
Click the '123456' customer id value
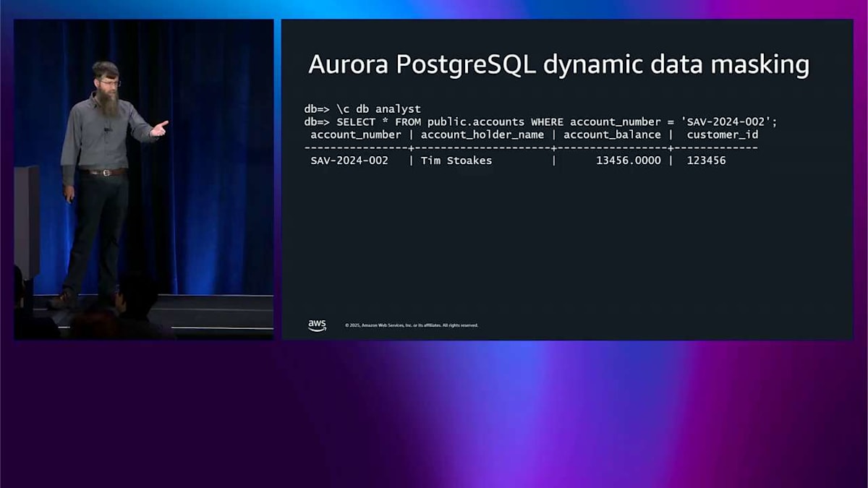pyautogui.click(x=707, y=160)
